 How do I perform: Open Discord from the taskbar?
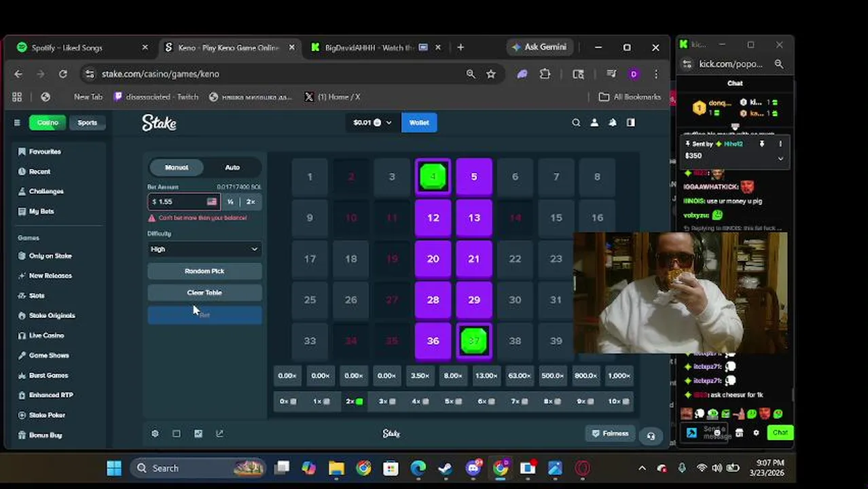(x=473, y=468)
